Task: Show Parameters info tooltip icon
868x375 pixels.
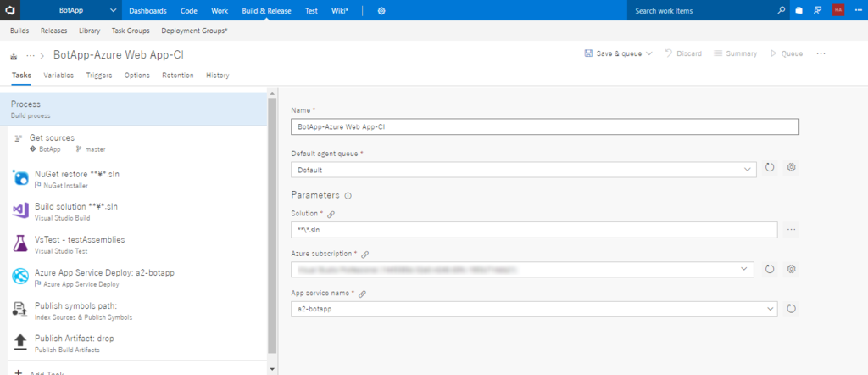Action: 348,196
